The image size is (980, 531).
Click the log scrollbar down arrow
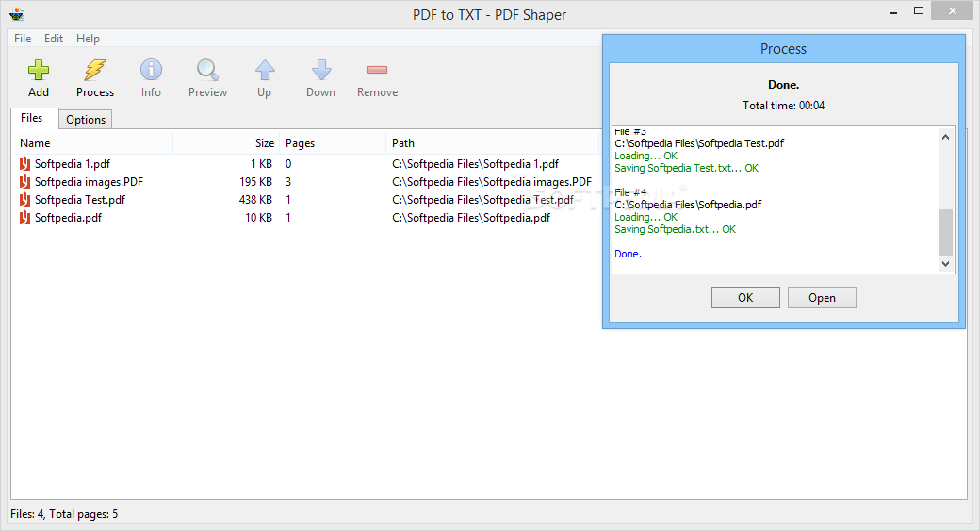click(x=946, y=264)
